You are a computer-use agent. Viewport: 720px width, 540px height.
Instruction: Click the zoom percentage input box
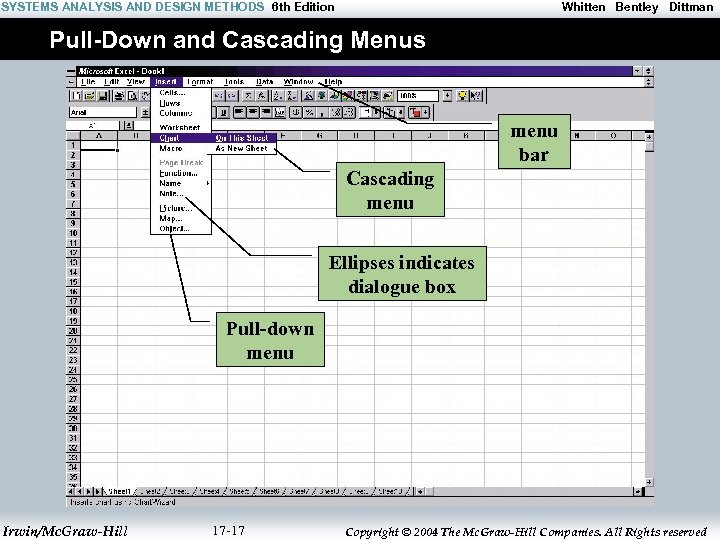pos(418,96)
